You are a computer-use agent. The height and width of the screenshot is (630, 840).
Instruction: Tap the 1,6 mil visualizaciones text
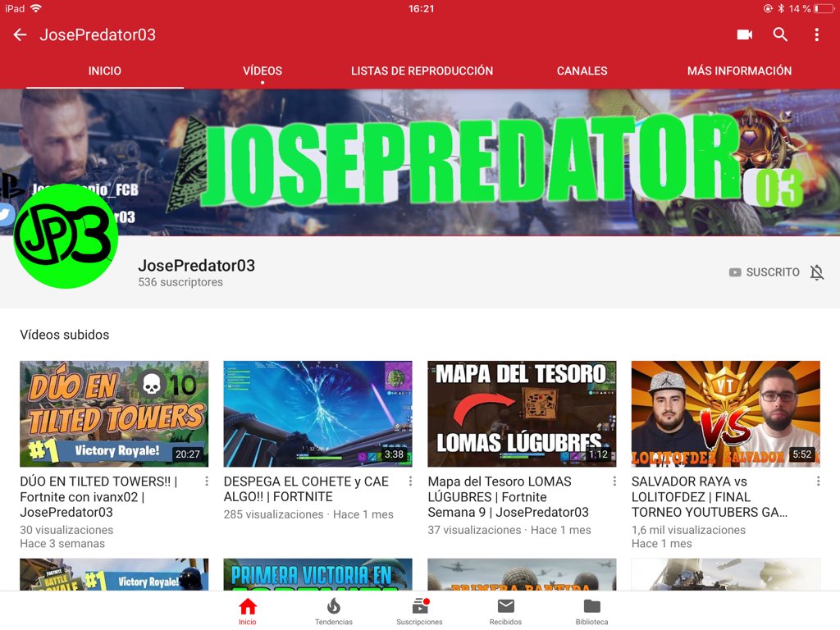pyautogui.click(x=688, y=530)
